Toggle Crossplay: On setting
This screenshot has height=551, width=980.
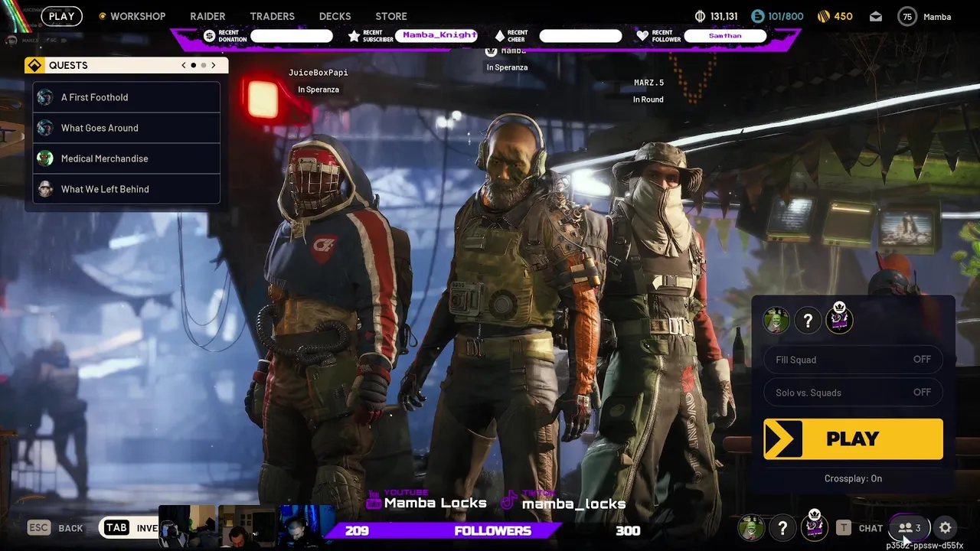tap(853, 478)
